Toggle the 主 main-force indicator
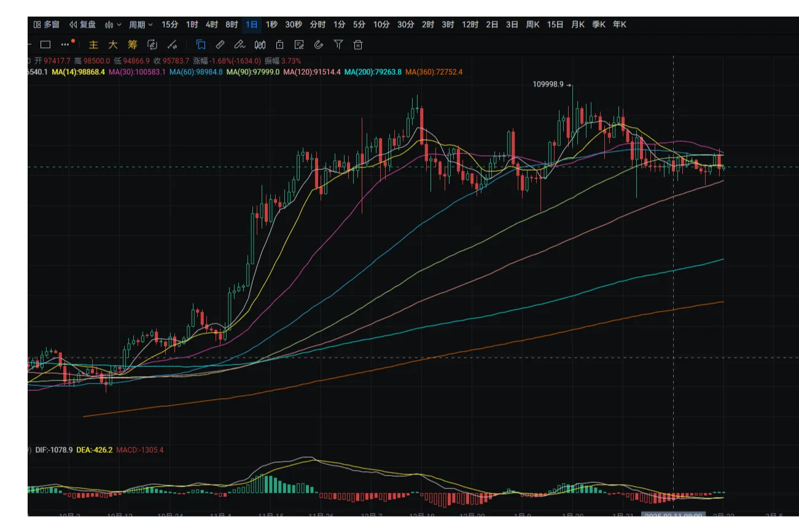Viewport: 799px width, 532px height. pos(93,44)
